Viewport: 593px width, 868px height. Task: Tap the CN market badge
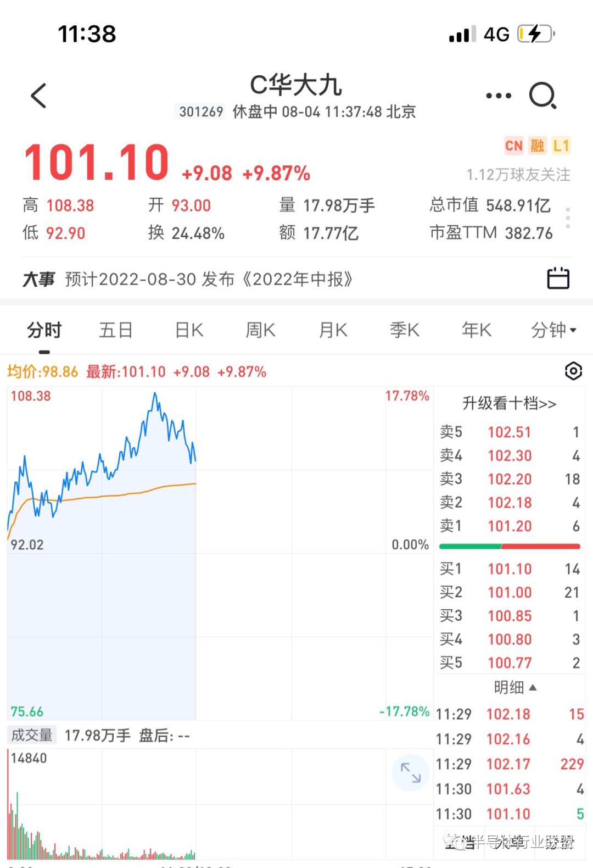[x=514, y=146]
